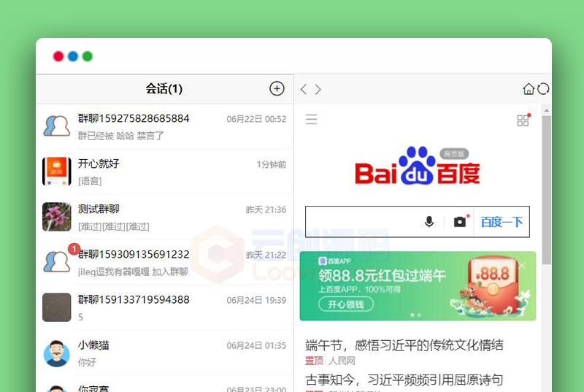
Task: Click scrollbar up arrow in browser pane
Action: [x=546, y=110]
